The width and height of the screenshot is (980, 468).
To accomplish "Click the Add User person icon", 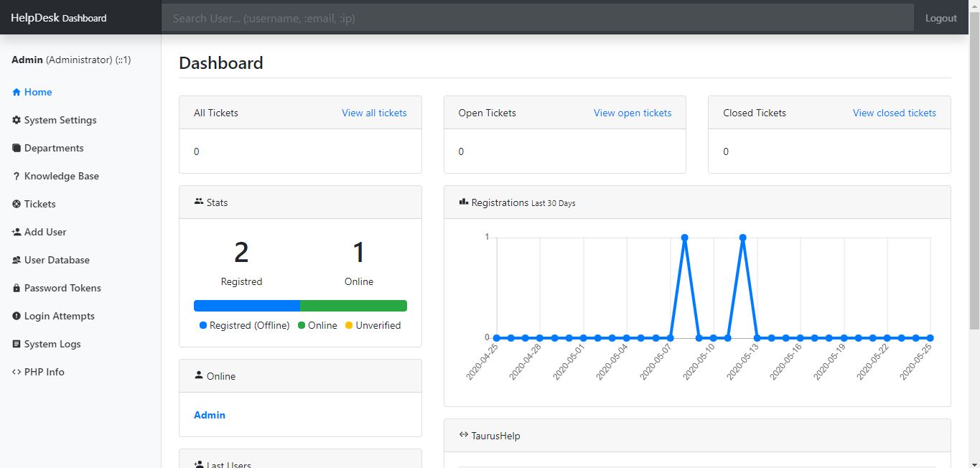I will click(17, 232).
